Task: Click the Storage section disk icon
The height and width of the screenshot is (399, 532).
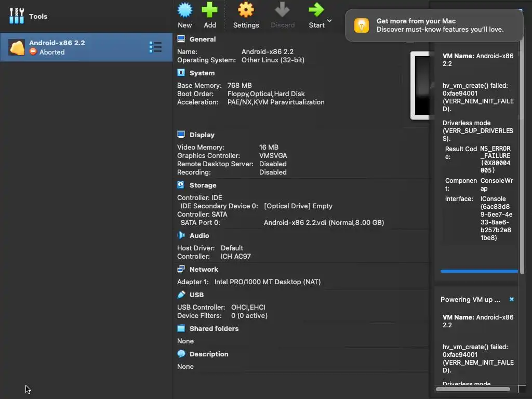Action: [x=181, y=185]
